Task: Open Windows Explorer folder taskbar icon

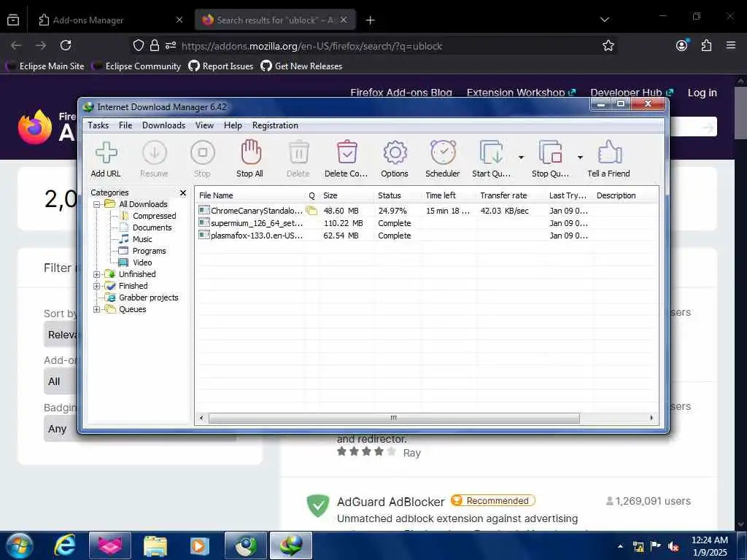Action: pyautogui.click(x=155, y=546)
